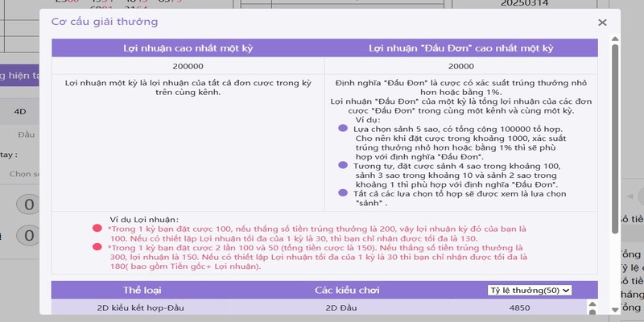Click the prize table scroll up arrow
The image size is (644, 322).
pos(592,304)
